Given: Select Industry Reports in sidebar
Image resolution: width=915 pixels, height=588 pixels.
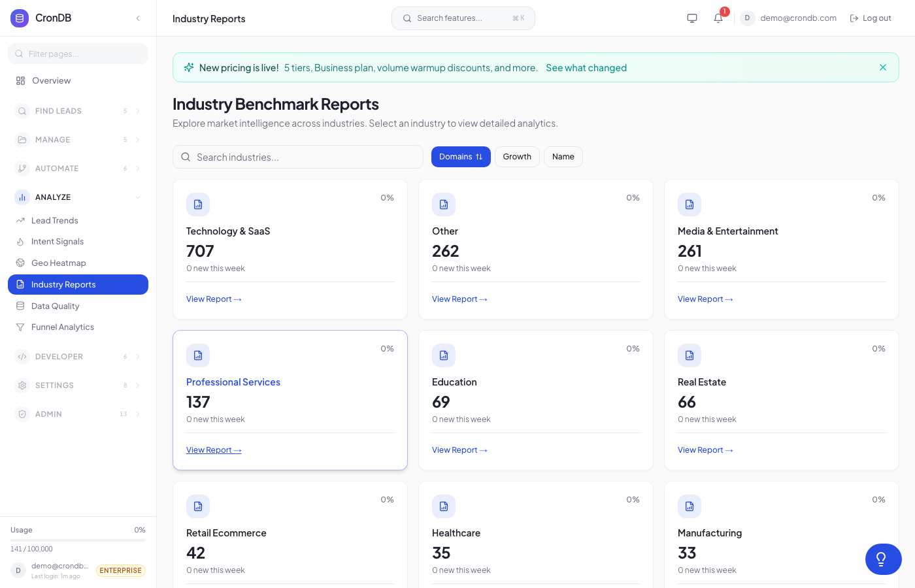Looking at the screenshot, I should point(78,285).
